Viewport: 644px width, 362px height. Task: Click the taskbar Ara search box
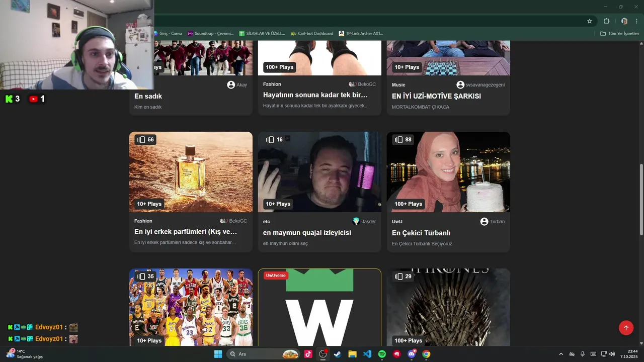(264, 354)
